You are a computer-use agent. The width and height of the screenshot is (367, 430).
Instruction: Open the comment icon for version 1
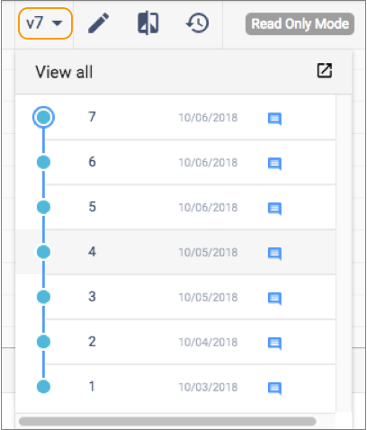tap(275, 388)
